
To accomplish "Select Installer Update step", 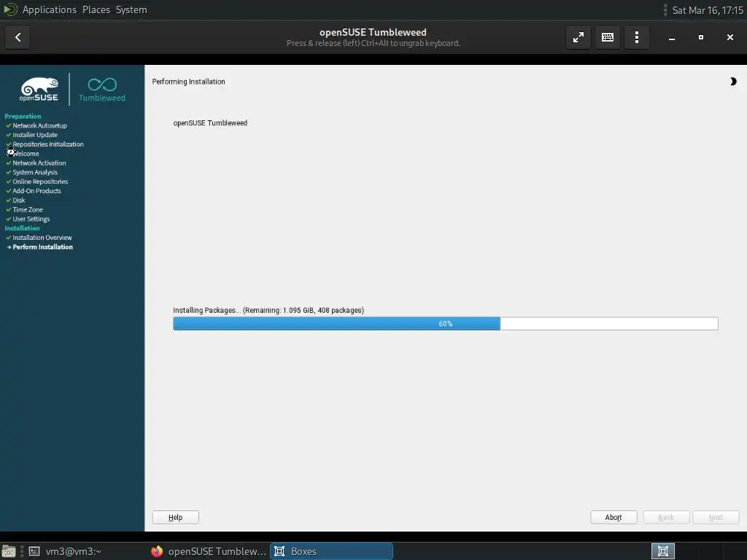I will pos(35,135).
